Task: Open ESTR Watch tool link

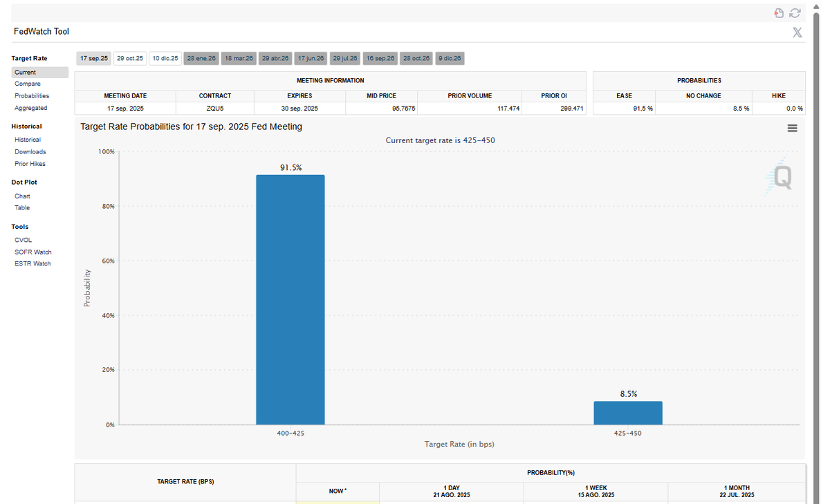Action: 33,263
